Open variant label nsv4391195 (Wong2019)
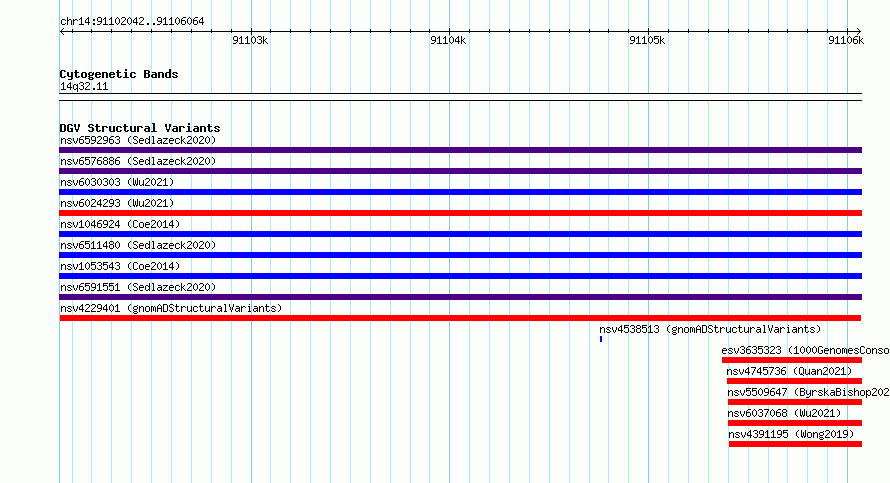Image resolution: width=890 pixels, height=483 pixels. point(791,434)
